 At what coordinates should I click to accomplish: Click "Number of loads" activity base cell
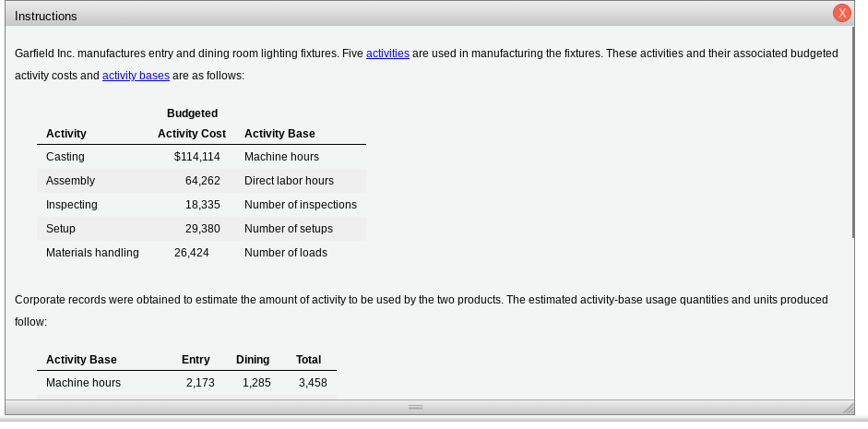point(286,253)
